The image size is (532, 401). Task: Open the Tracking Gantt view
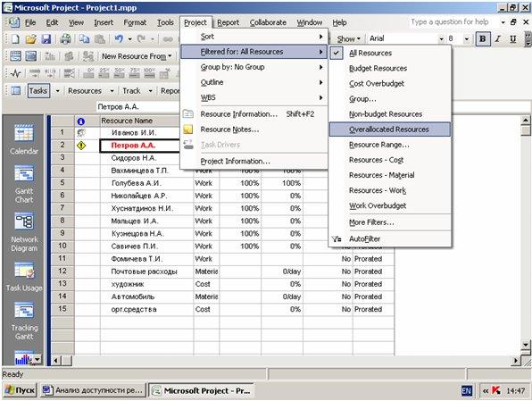coord(24,321)
